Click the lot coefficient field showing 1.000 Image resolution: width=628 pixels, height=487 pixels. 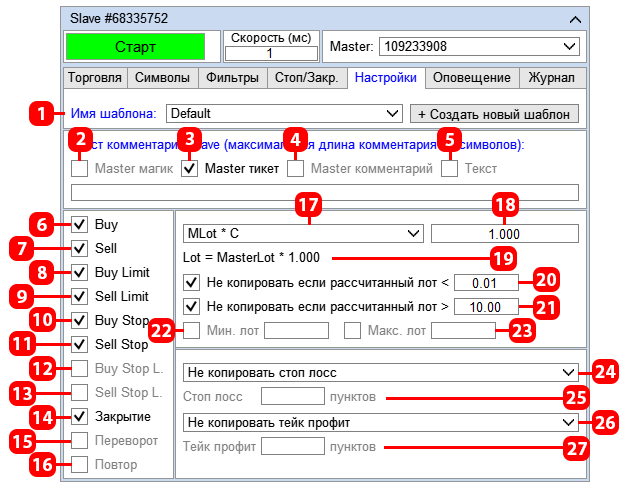(505, 234)
